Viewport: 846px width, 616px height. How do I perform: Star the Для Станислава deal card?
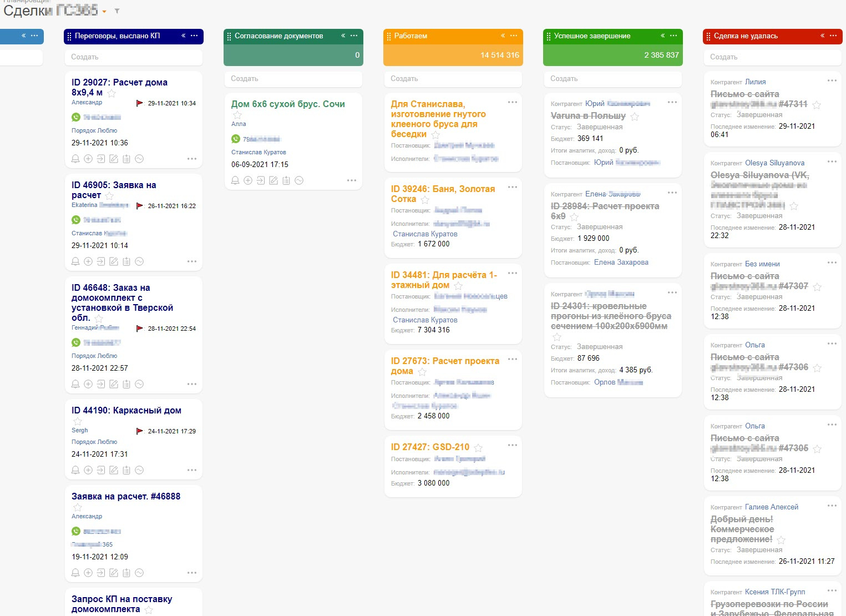point(435,135)
